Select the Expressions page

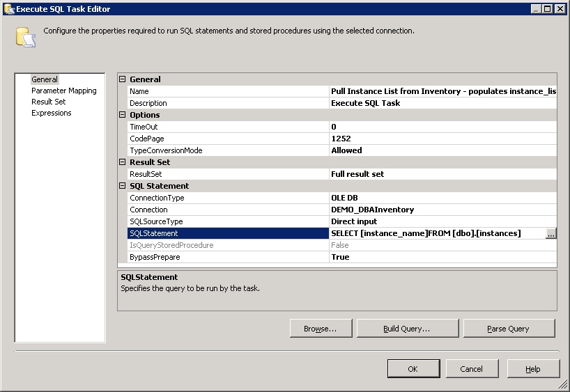click(x=51, y=113)
